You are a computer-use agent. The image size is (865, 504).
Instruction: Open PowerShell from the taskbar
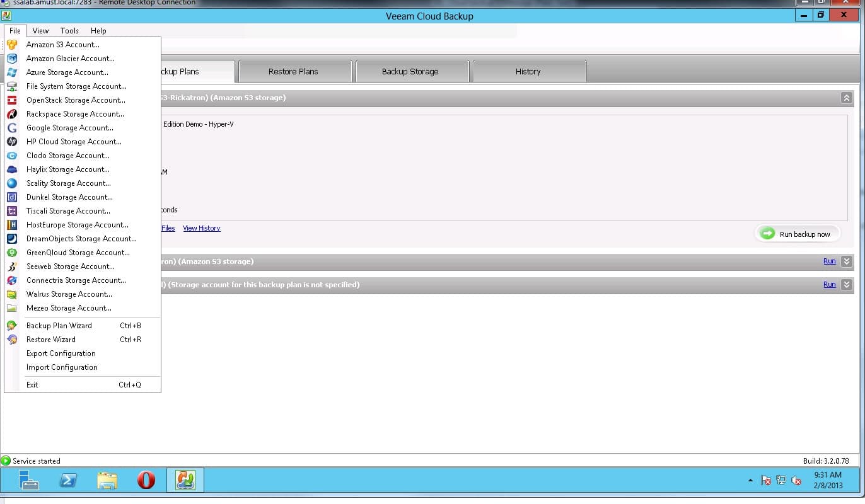click(x=68, y=480)
